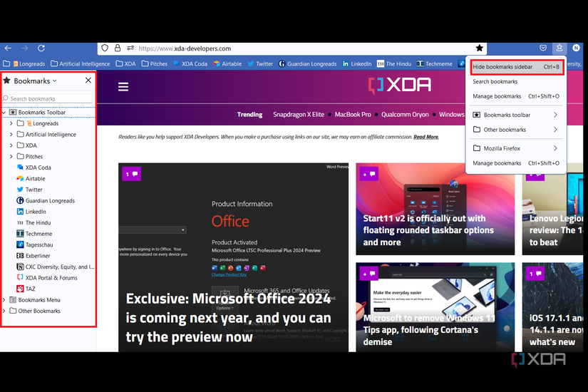Open LinkedIn toolbar bookmark
Screen dimensions: 588x392
click(x=357, y=63)
